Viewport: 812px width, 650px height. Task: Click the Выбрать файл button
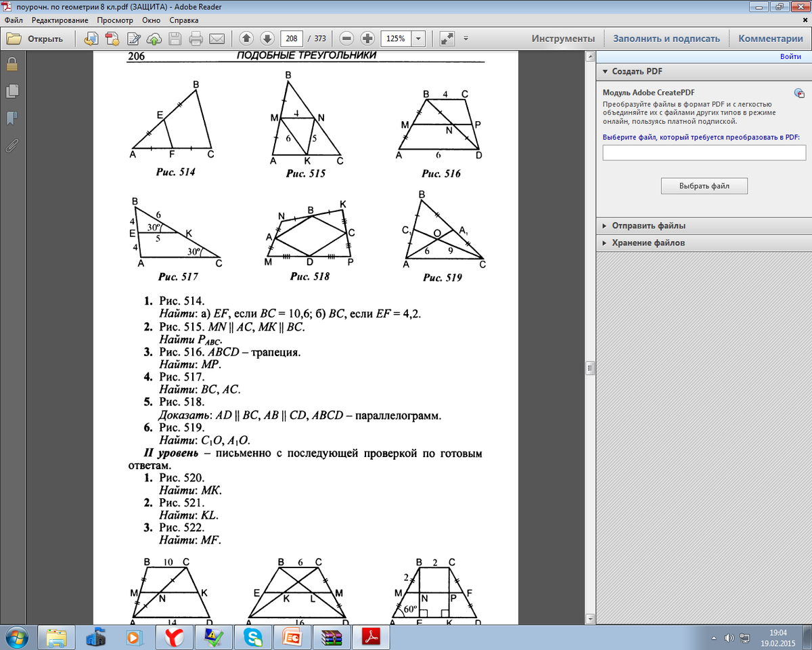704,186
